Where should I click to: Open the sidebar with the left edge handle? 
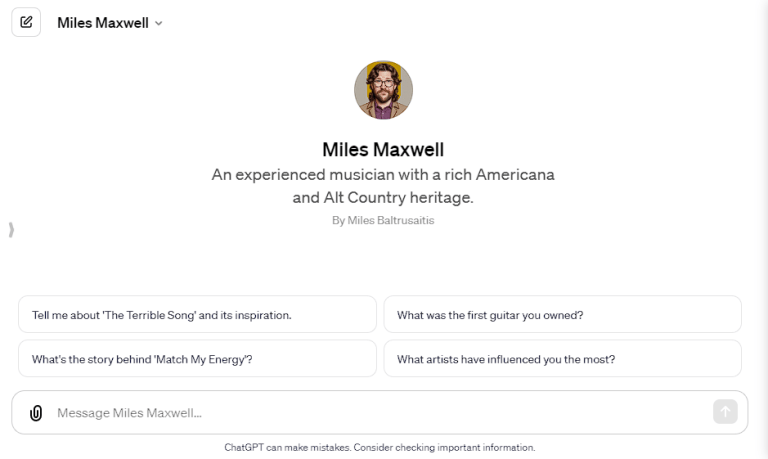coord(11,230)
